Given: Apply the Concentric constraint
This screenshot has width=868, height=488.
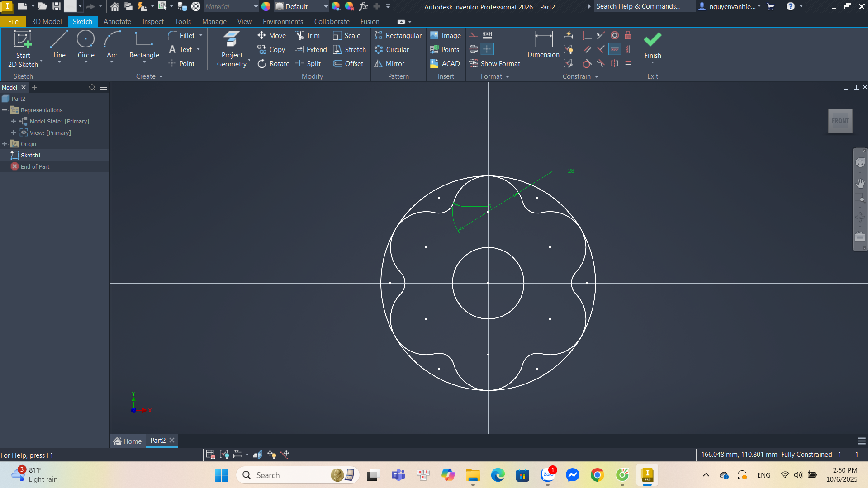Looking at the screenshot, I should tap(614, 36).
